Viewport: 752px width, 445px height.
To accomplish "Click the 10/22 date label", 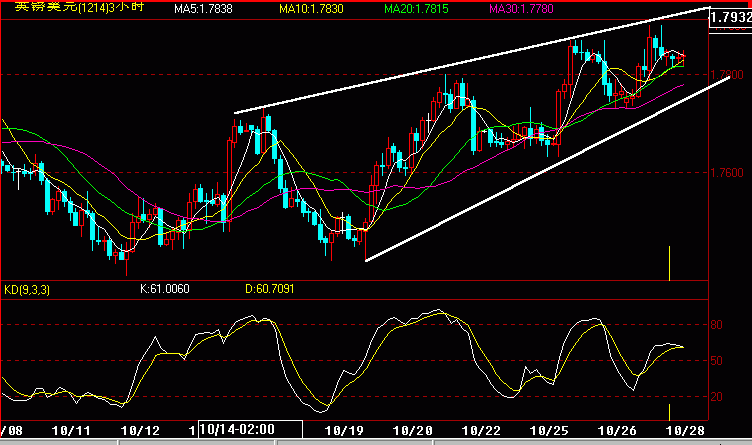I will tap(481, 431).
